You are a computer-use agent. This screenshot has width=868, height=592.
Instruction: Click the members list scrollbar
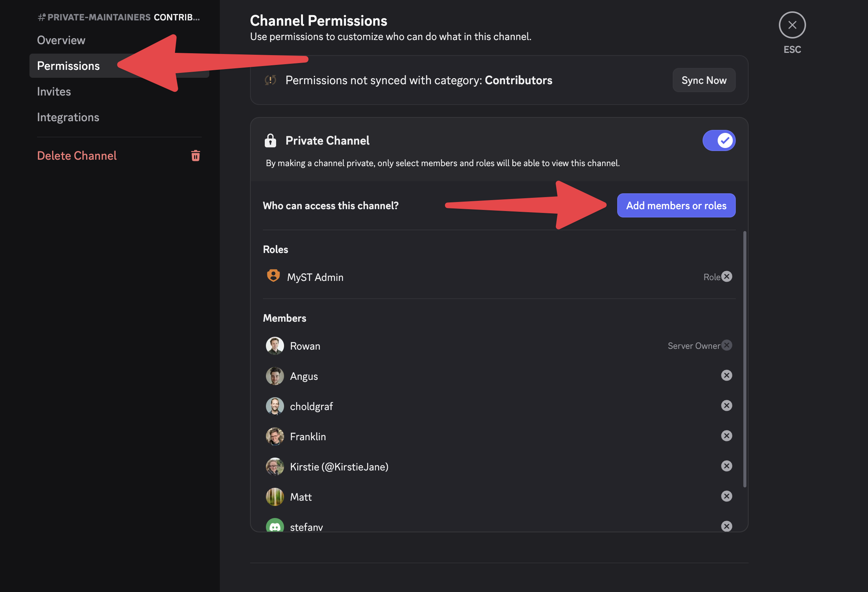(744, 359)
